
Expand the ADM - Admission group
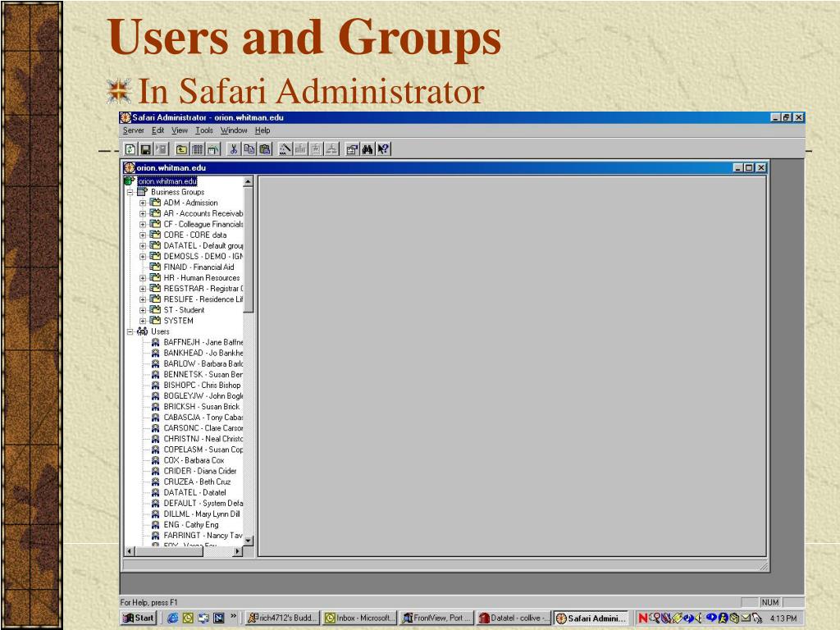coord(143,203)
